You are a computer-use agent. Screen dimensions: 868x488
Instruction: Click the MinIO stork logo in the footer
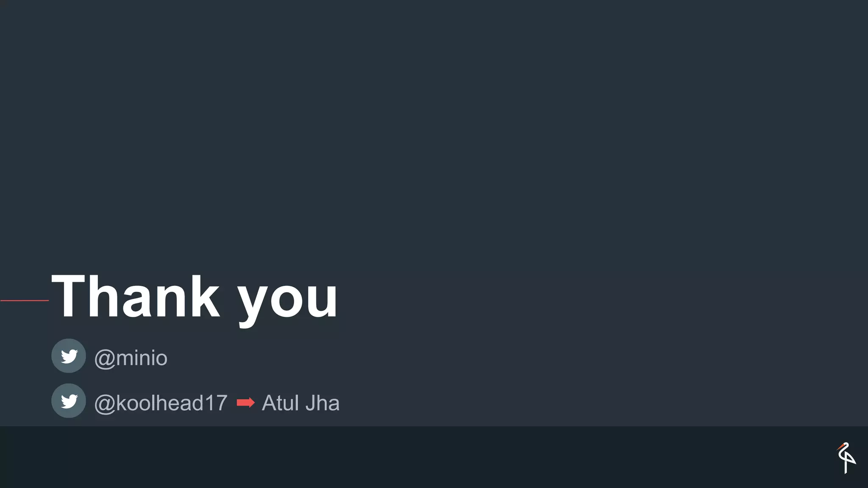[846, 458]
